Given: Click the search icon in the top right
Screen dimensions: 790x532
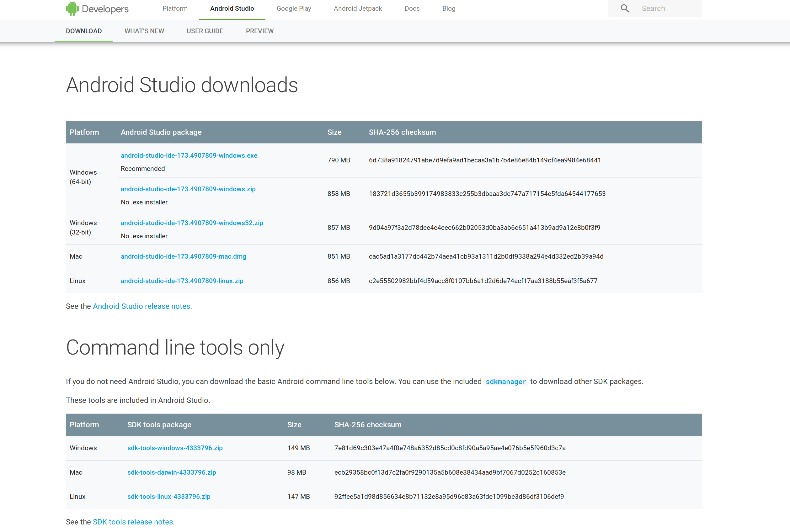Looking at the screenshot, I should pos(624,8).
